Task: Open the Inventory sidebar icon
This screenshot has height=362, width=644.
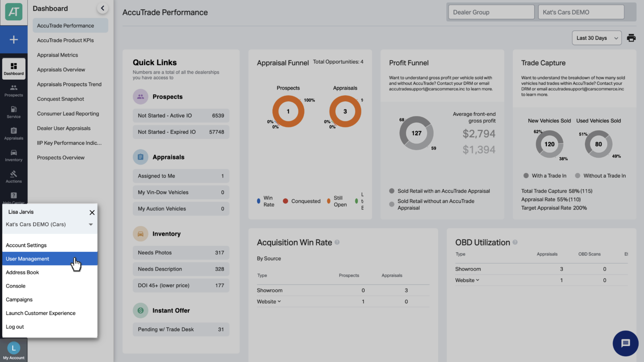Action: pos(14,155)
